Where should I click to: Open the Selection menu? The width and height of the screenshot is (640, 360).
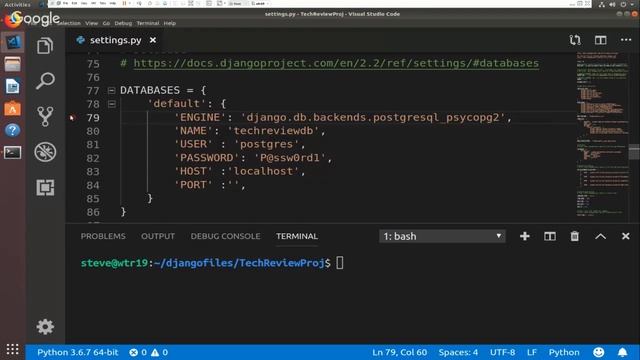point(69,23)
